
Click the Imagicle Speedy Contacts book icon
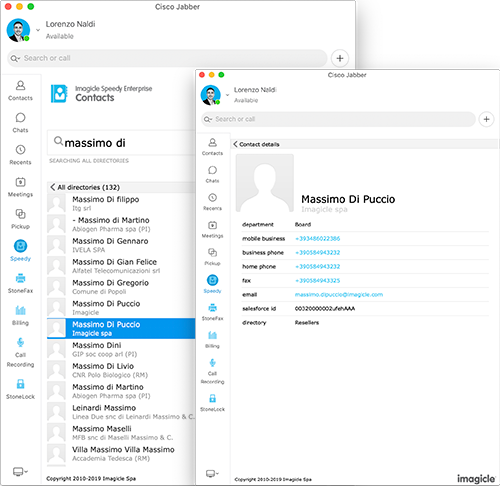coord(59,94)
